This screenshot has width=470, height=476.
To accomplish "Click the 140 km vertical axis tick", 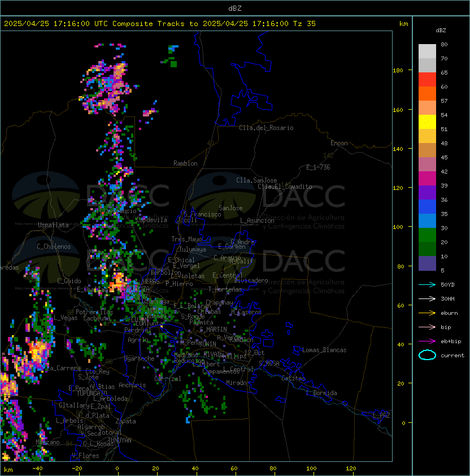I will tap(398, 149).
